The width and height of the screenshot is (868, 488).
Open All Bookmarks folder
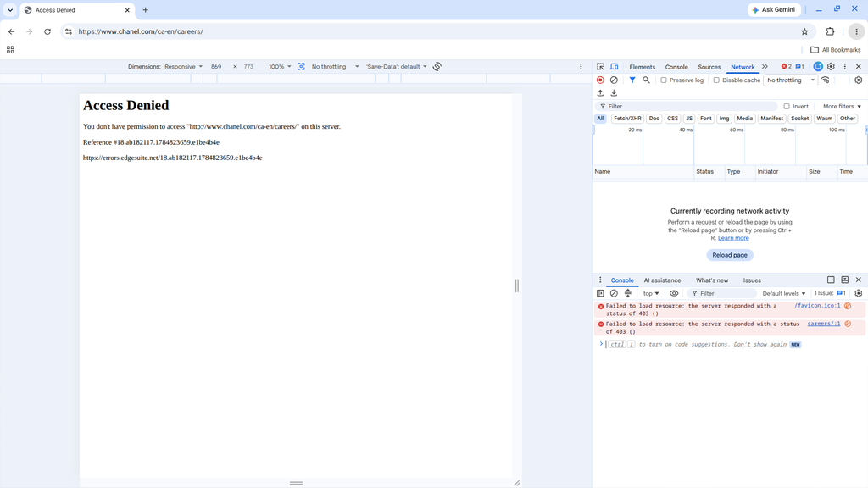click(x=835, y=50)
